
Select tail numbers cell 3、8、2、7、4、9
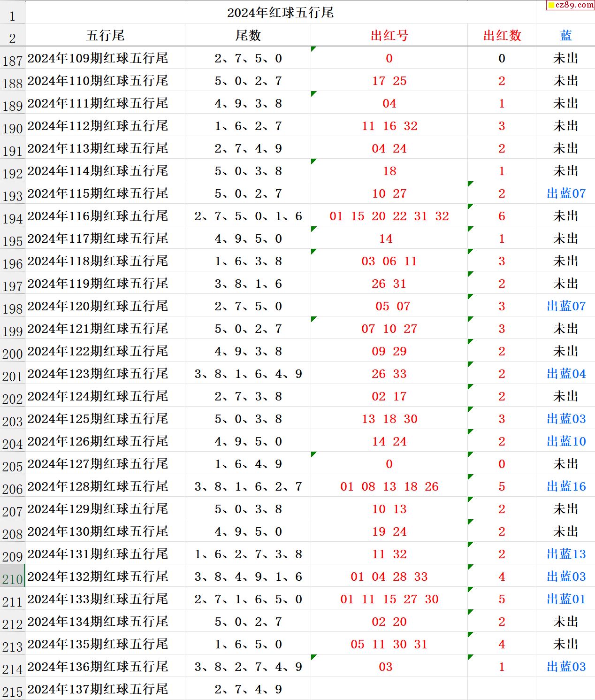coord(248,667)
